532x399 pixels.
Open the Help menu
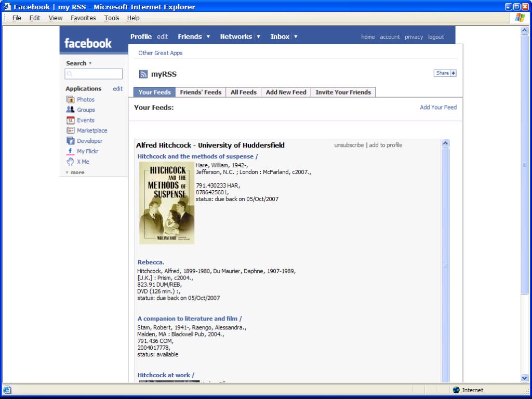(x=134, y=18)
